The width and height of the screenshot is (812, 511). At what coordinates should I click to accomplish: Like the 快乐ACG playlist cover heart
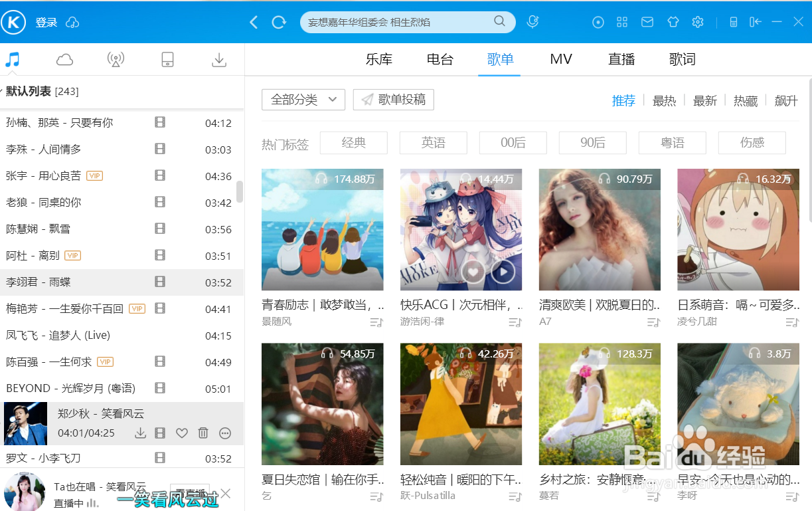pyautogui.click(x=474, y=271)
